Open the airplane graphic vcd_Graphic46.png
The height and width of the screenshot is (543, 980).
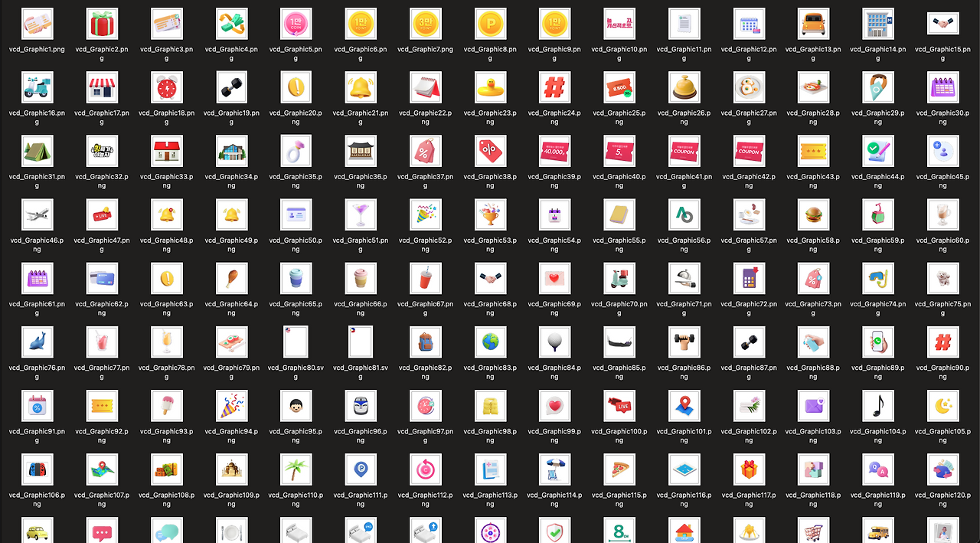(x=37, y=214)
